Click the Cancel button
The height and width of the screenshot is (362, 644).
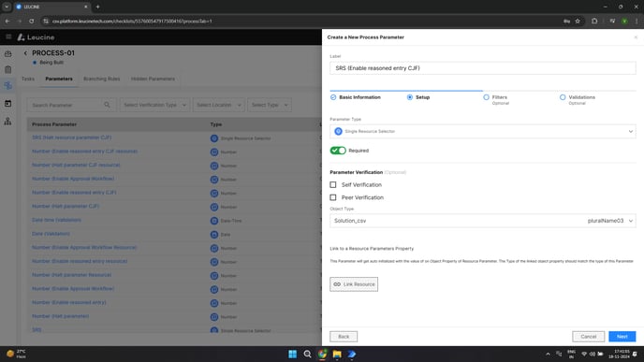click(588, 337)
